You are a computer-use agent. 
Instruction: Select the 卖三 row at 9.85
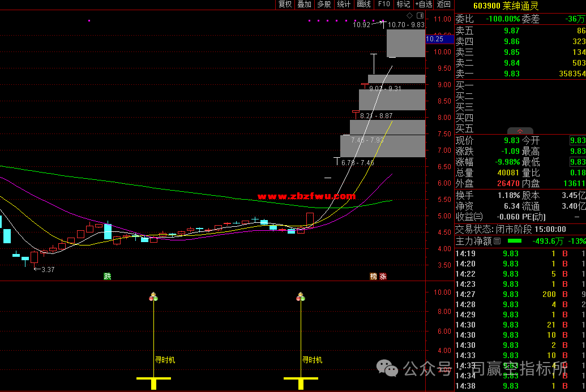[520, 52]
